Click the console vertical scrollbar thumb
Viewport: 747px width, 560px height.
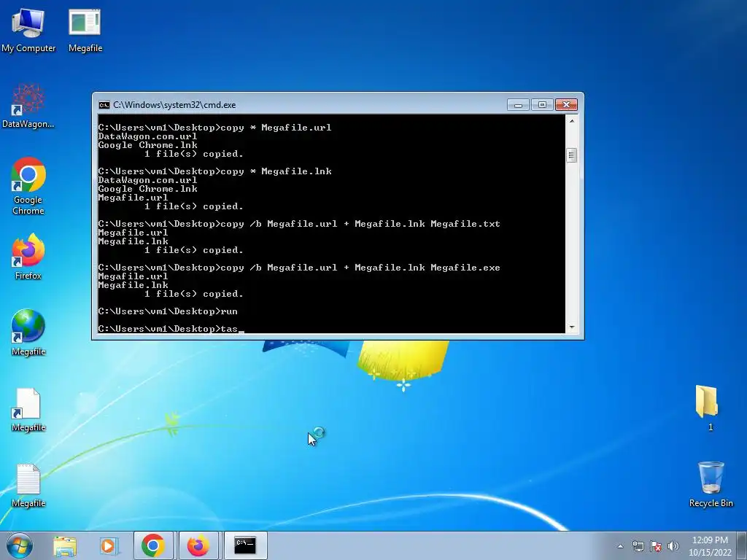pyautogui.click(x=572, y=155)
